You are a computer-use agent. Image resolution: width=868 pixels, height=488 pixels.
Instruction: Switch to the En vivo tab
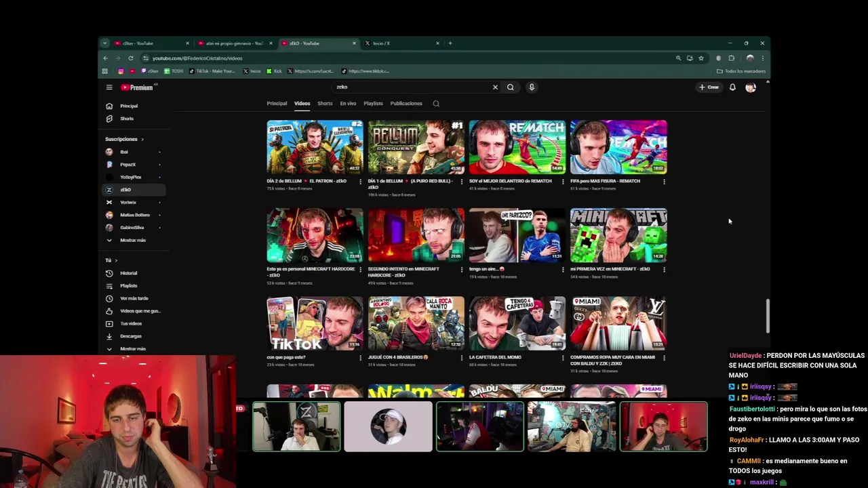pos(348,104)
